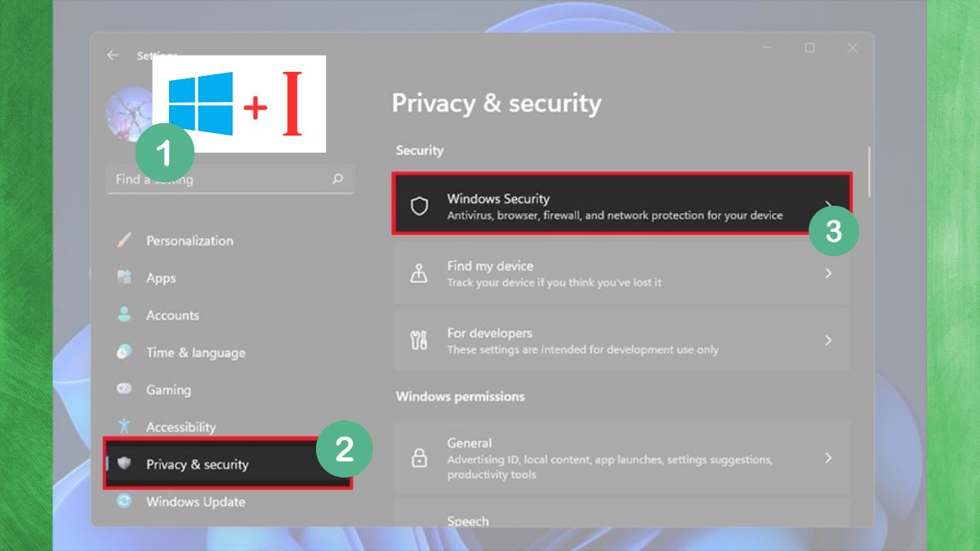Close the Settings window
This screenshot has height=551, width=980.
(x=852, y=48)
